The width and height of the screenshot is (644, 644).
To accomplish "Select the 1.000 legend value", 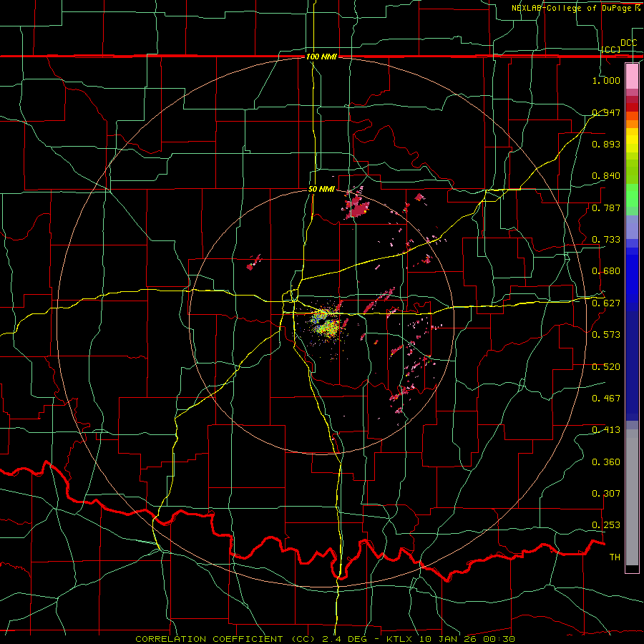I will (606, 80).
